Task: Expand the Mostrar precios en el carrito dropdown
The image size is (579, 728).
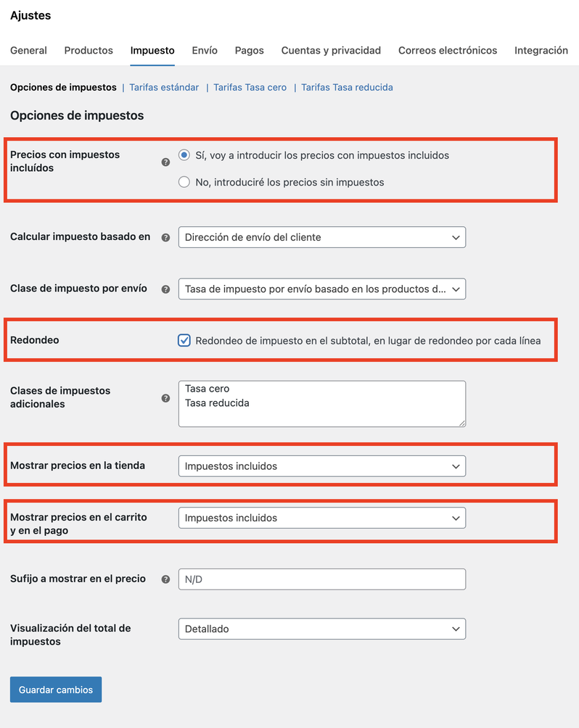Action: pos(321,518)
